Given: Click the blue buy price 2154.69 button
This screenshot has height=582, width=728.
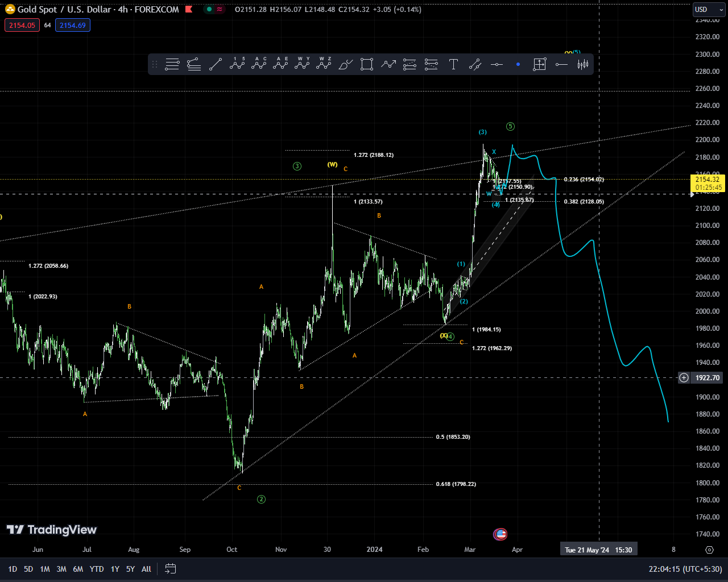Looking at the screenshot, I should tap(73, 25).
